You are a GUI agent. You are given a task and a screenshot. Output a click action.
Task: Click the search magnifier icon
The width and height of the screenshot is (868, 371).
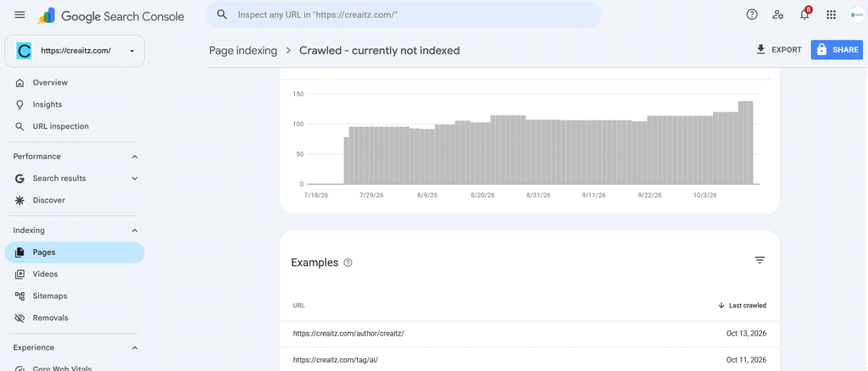click(222, 15)
